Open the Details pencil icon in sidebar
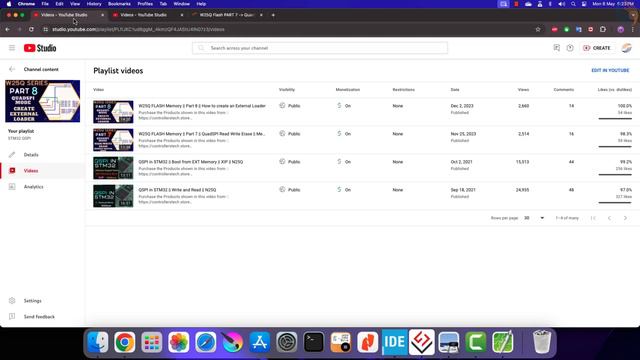Viewport: 640px width, 360px height. pyautogui.click(x=12, y=155)
